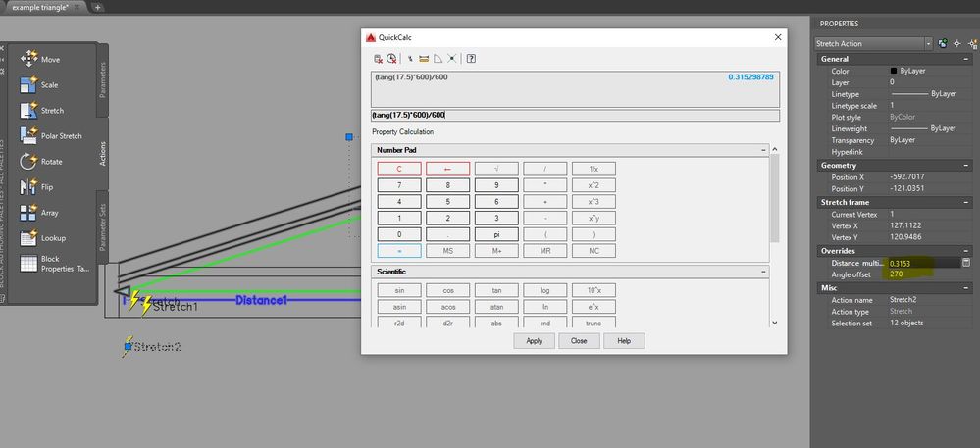980x448 pixels.
Task: Click the Action name value Stretch2
Action: tap(903, 300)
